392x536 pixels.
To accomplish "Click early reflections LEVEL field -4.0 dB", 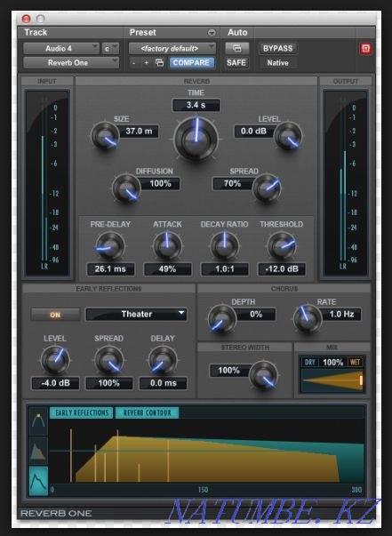I will [55, 383].
